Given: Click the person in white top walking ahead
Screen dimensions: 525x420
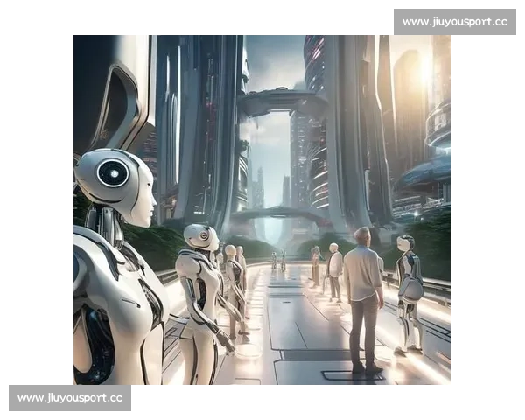Looking at the screenshot, I should (x=334, y=269).
